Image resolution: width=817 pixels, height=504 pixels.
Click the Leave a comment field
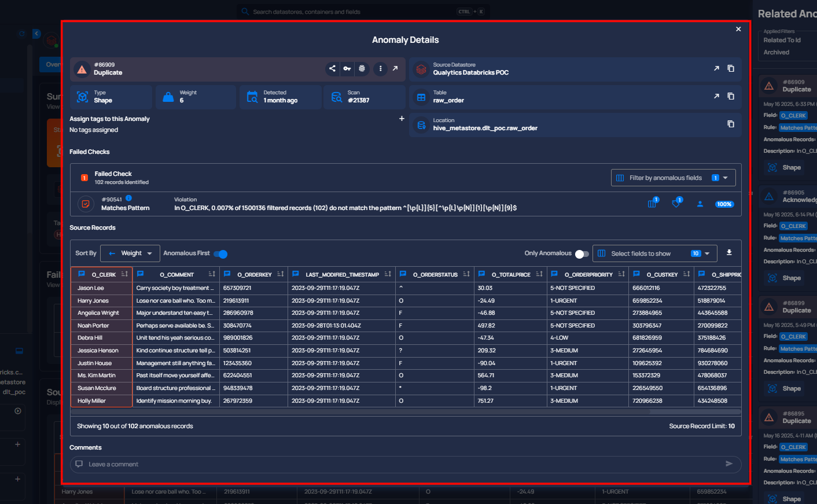(406, 464)
